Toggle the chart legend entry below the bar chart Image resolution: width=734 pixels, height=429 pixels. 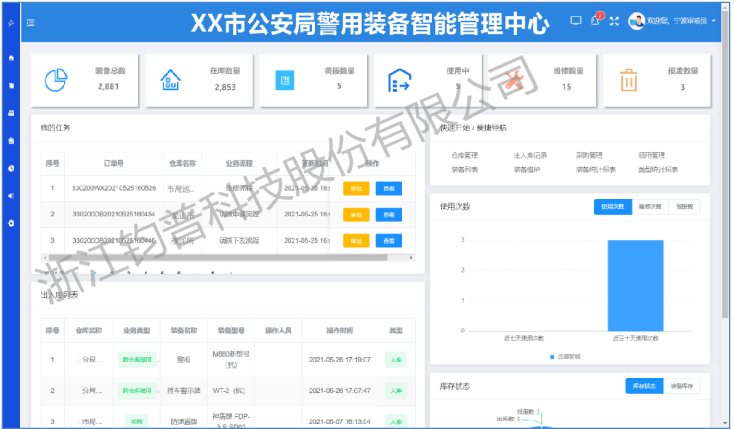(x=565, y=357)
